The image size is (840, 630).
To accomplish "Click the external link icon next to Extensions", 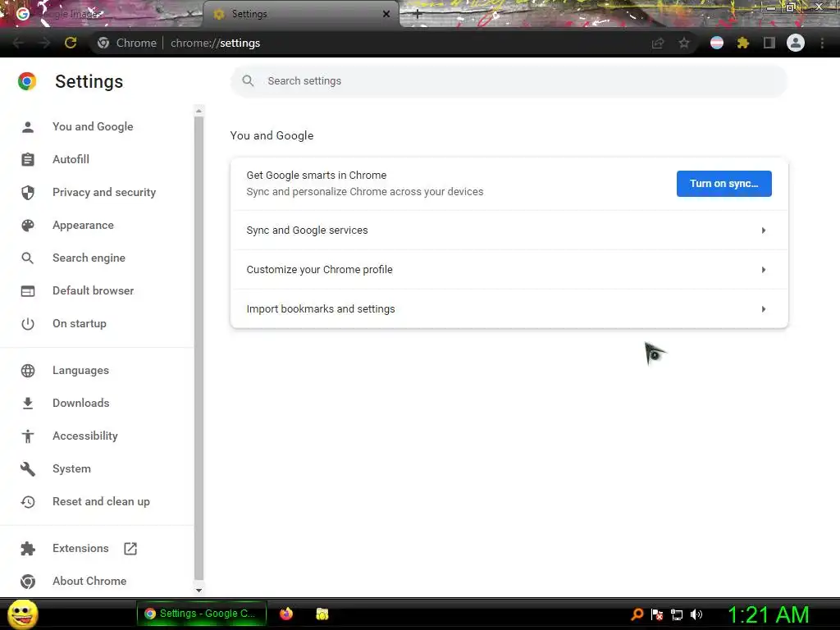I will (x=130, y=549).
